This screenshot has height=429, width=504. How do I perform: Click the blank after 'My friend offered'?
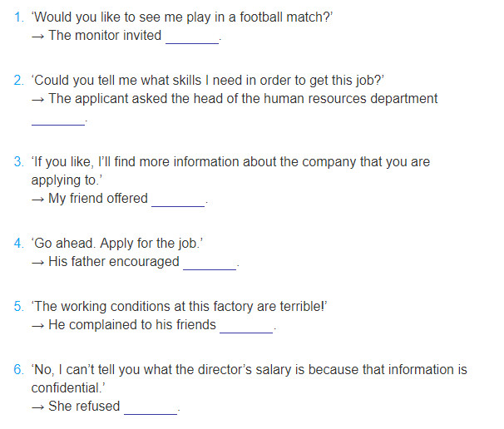tap(178, 201)
